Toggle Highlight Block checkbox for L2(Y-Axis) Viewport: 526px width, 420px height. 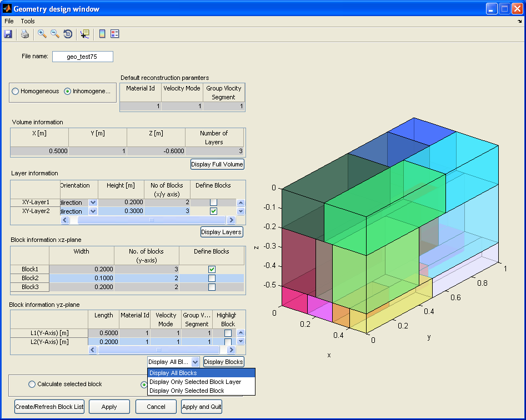[x=228, y=342]
